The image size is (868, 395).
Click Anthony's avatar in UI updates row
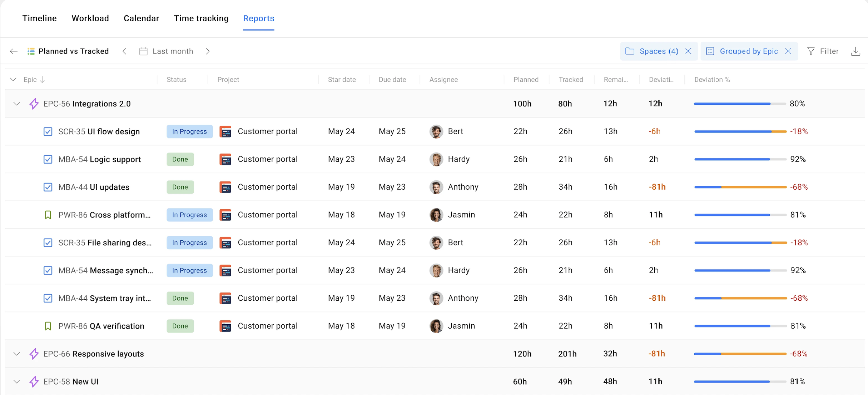click(x=436, y=187)
